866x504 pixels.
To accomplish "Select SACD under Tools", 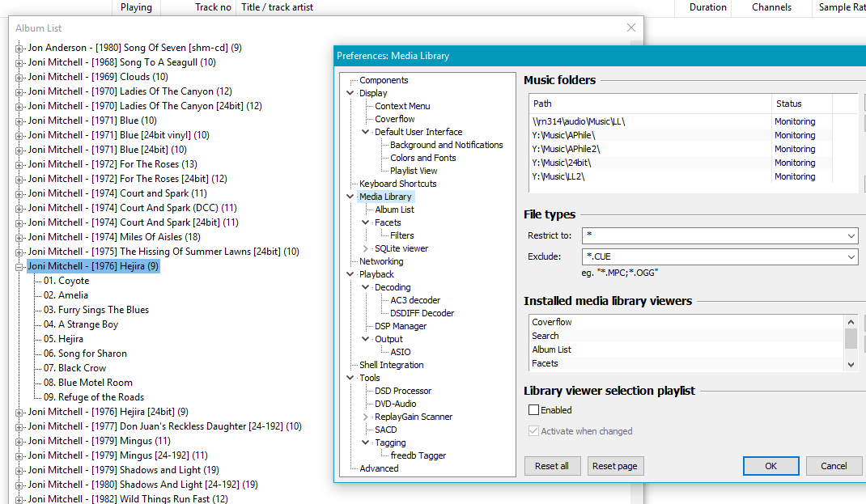I will 385,430.
